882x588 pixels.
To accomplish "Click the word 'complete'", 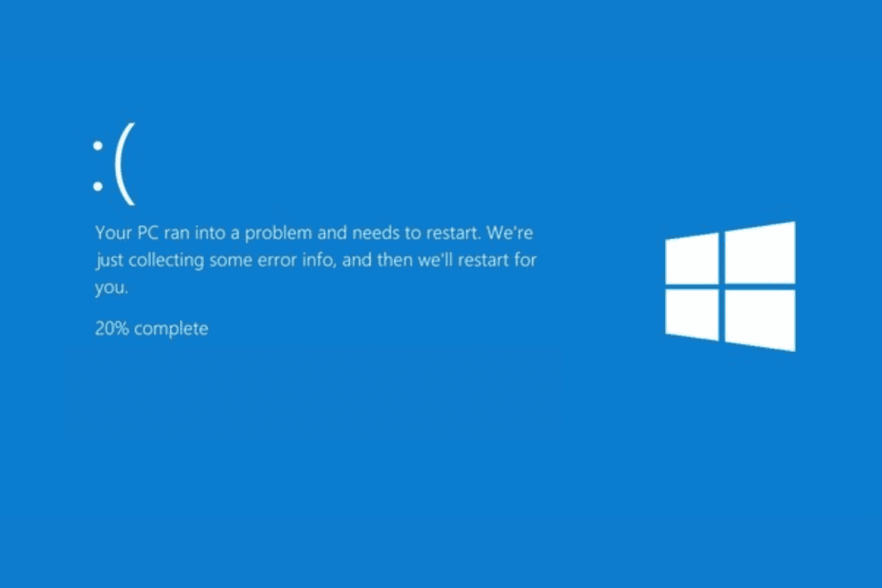I will (171, 329).
